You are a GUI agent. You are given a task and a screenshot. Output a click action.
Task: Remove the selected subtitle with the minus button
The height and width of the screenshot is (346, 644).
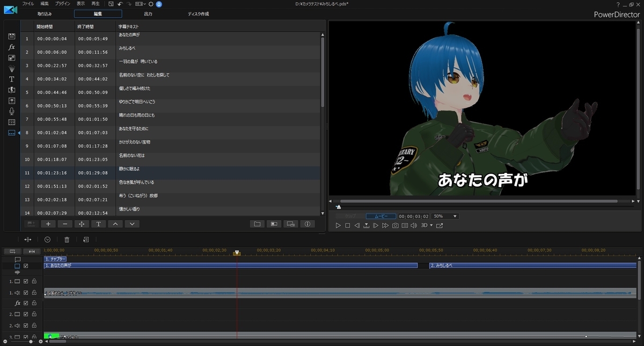(65, 224)
